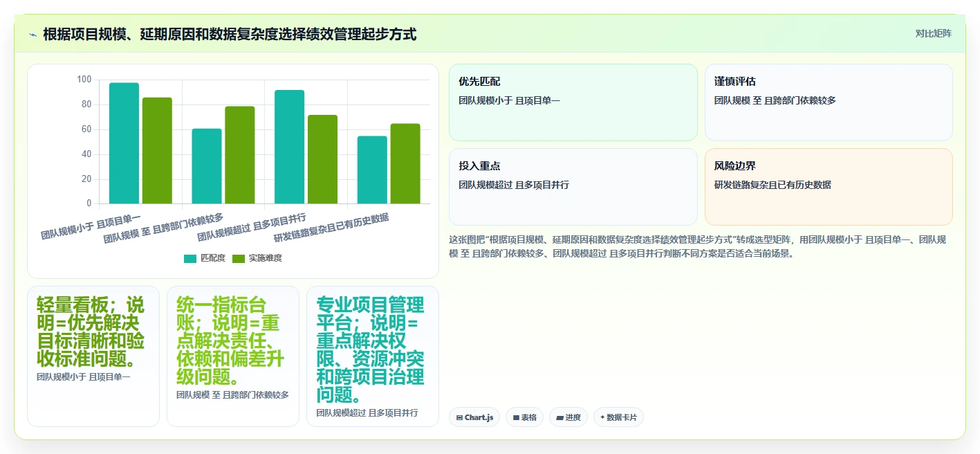This screenshot has height=454, width=980.
Task: Click the icon inside 数据卡片 tag
Action: point(602,418)
